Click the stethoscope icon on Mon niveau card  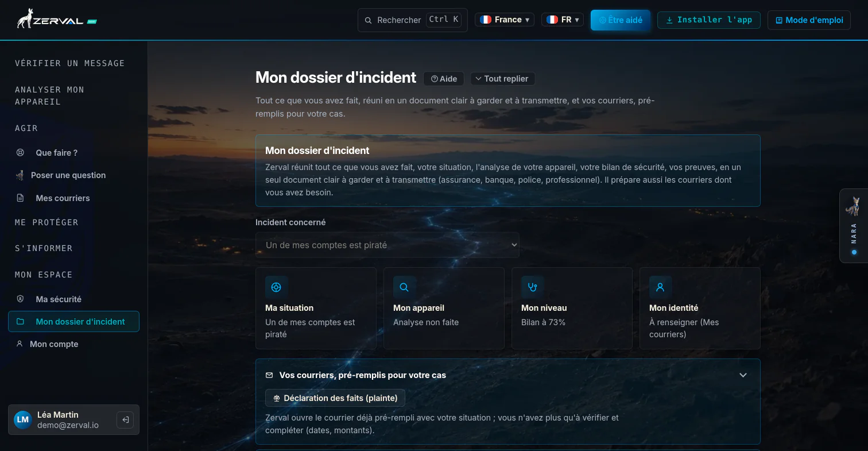[532, 287]
